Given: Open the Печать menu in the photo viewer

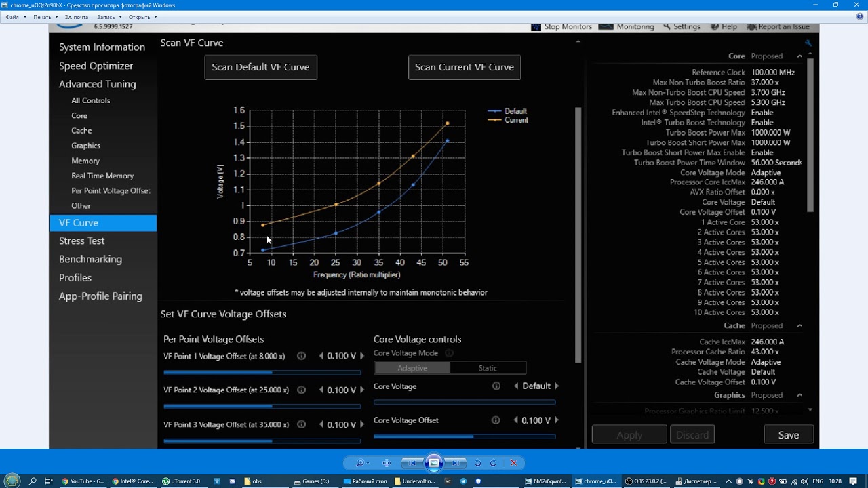Looking at the screenshot, I should pyautogui.click(x=45, y=17).
